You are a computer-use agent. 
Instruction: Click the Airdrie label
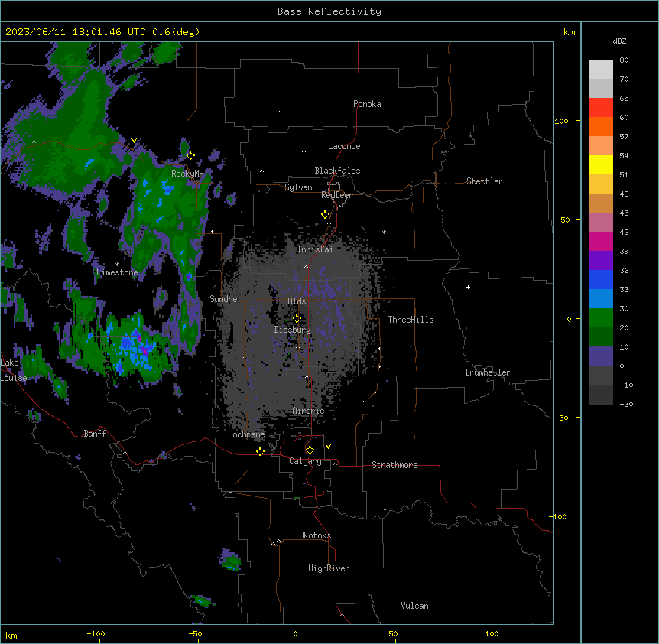pyautogui.click(x=308, y=411)
